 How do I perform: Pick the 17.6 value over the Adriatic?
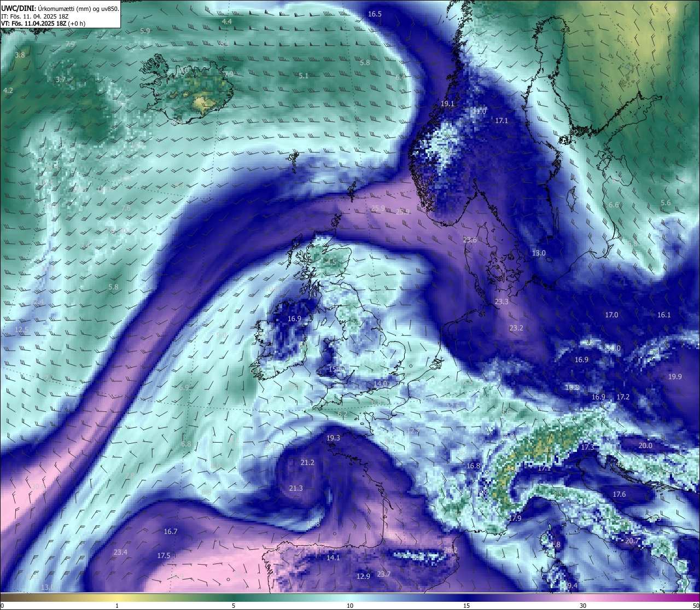coord(619,495)
